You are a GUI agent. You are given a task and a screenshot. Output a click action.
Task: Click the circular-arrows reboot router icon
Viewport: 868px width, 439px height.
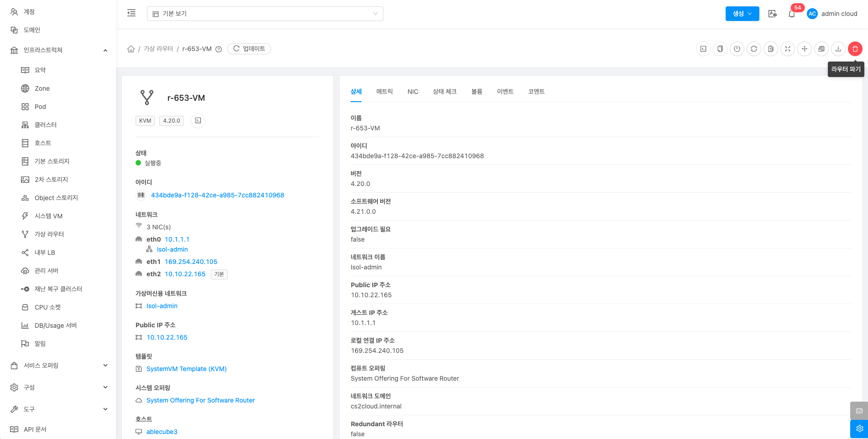click(x=754, y=49)
